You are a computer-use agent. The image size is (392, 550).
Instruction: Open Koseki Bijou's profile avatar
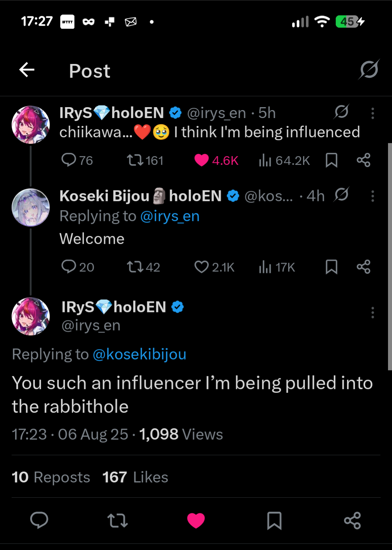31,207
